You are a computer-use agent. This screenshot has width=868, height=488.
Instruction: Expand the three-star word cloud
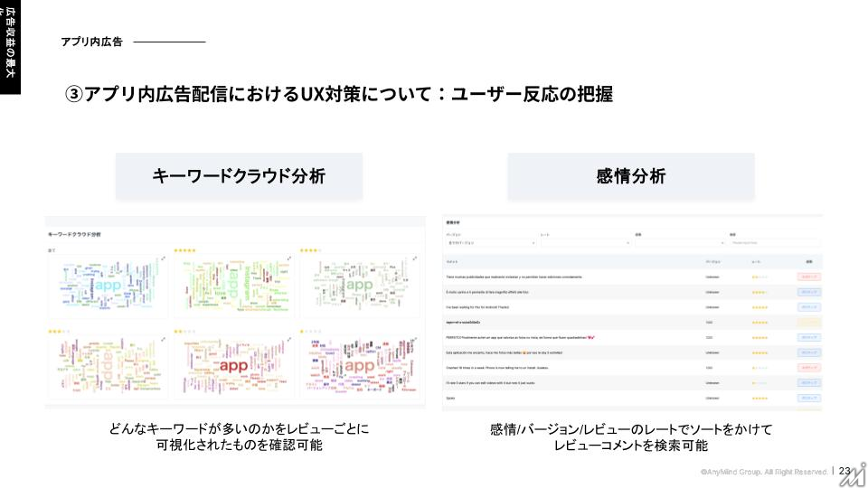coord(164,339)
